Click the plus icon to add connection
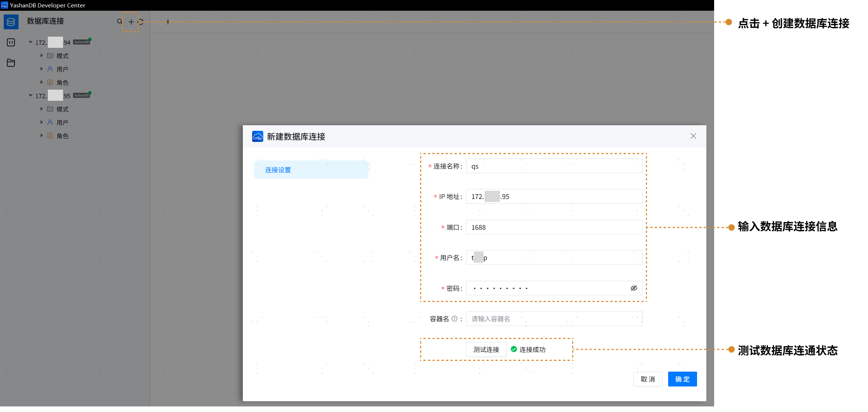Image resolution: width=868 pixels, height=412 pixels. 131,22
